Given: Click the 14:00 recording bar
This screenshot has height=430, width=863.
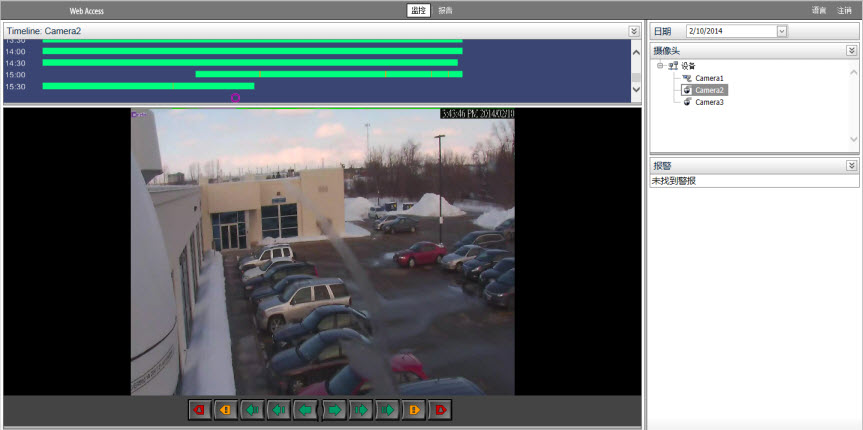Looking at the screenshot, I should point(253,51).
